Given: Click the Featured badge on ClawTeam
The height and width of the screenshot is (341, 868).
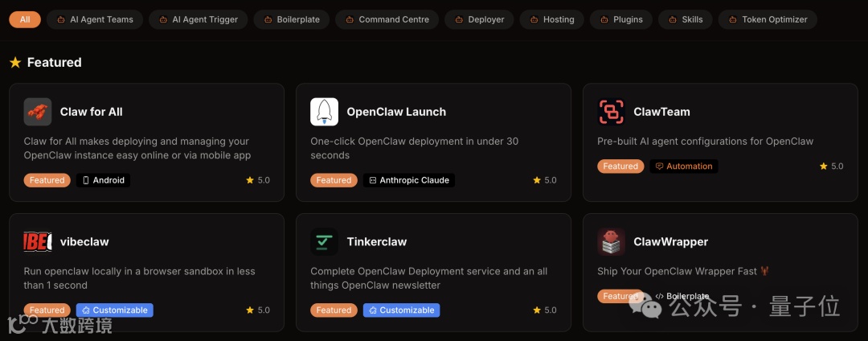Looking at the screenshot, I should pyautogui.click(x=620, y=166).
